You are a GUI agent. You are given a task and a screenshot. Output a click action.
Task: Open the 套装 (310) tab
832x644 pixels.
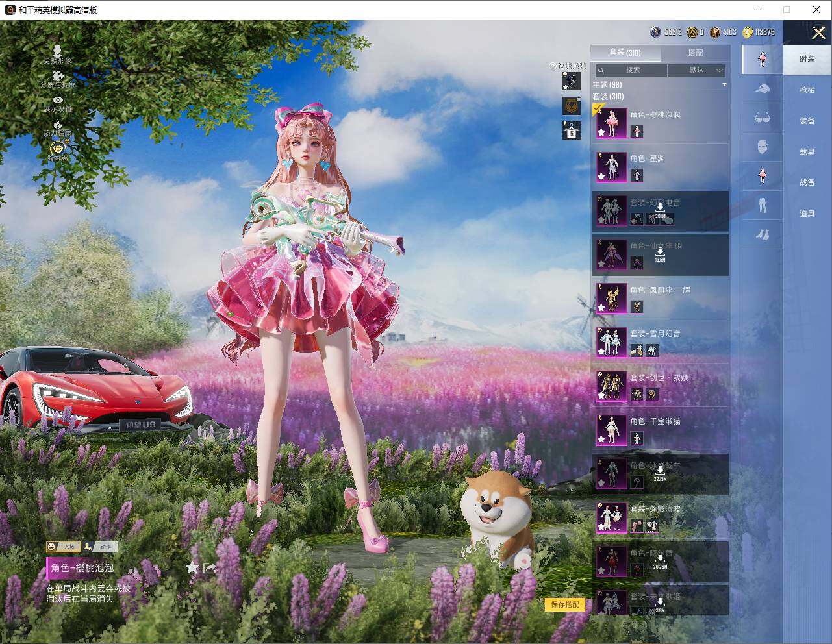pyautogui.click(x=625, y=53)
